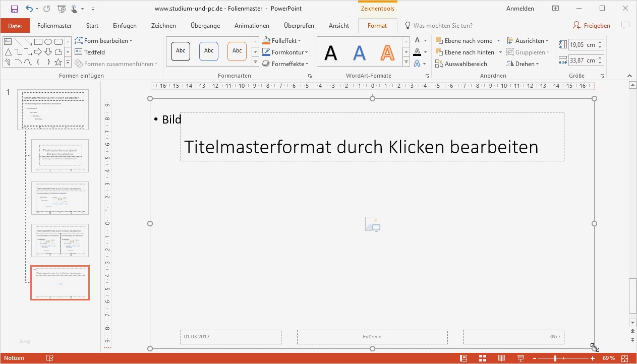This screenshot has width=637, height=364.
Task: Switch to the Animationen ribbon tab
Action: click(x=252, y=25)
